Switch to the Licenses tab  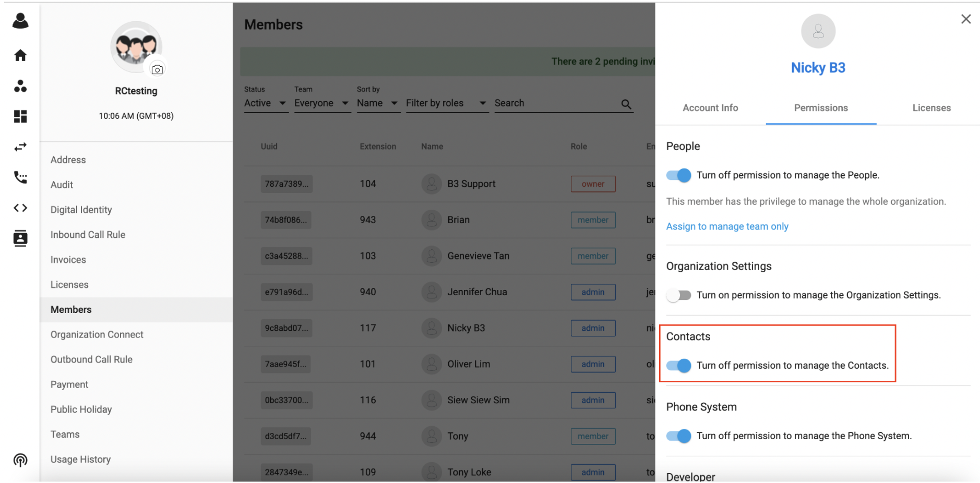click(931, 108)
